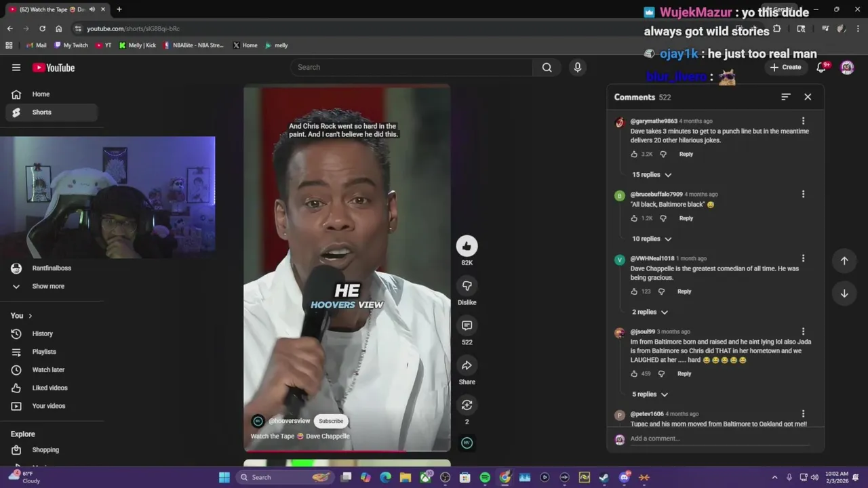Show hidden system tray icons

774,477
